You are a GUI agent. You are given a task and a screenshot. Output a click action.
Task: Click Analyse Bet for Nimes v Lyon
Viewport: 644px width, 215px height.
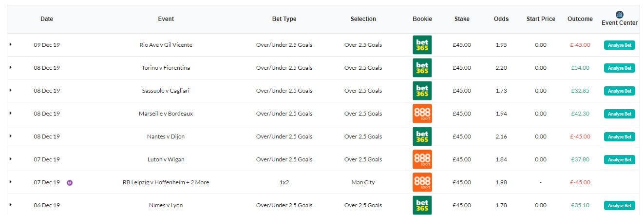[x=620, y=206]
